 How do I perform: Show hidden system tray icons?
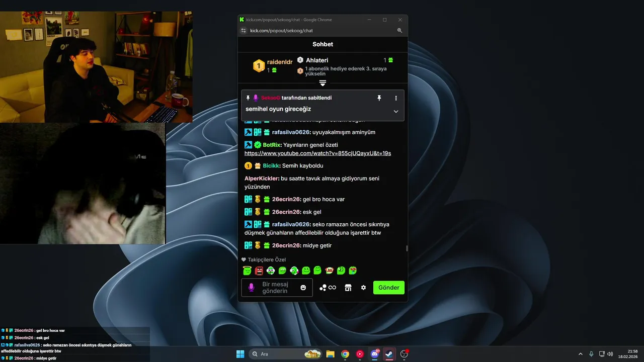click(x=580, y=354)
